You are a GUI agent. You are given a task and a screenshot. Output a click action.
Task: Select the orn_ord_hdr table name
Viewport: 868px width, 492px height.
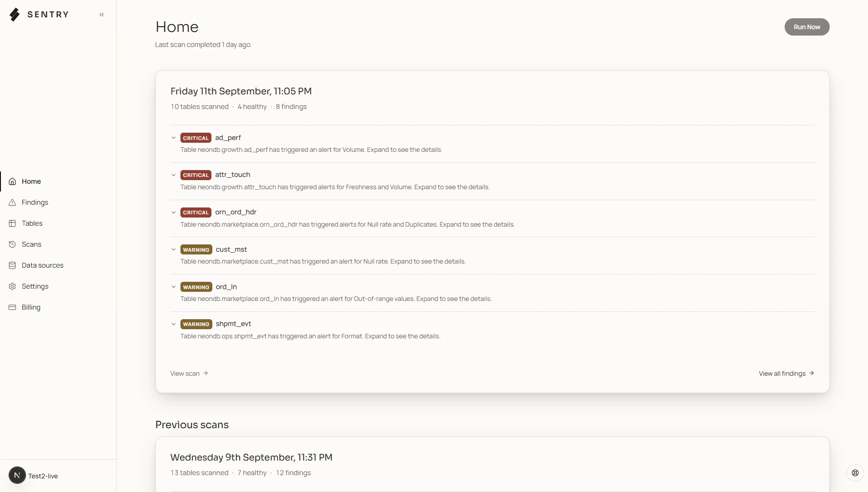pos(236,212)
